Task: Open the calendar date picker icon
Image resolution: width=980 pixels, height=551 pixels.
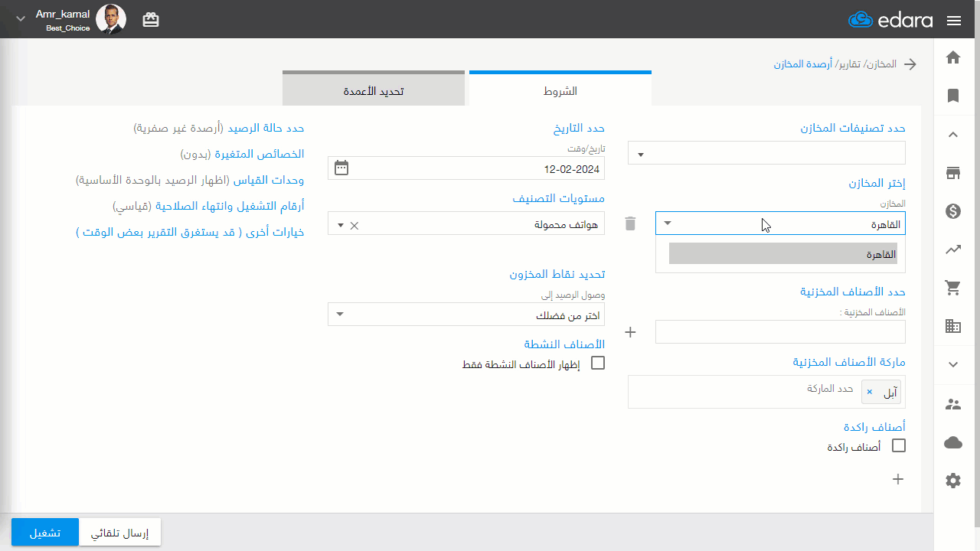Action: [x=341, y=168]
